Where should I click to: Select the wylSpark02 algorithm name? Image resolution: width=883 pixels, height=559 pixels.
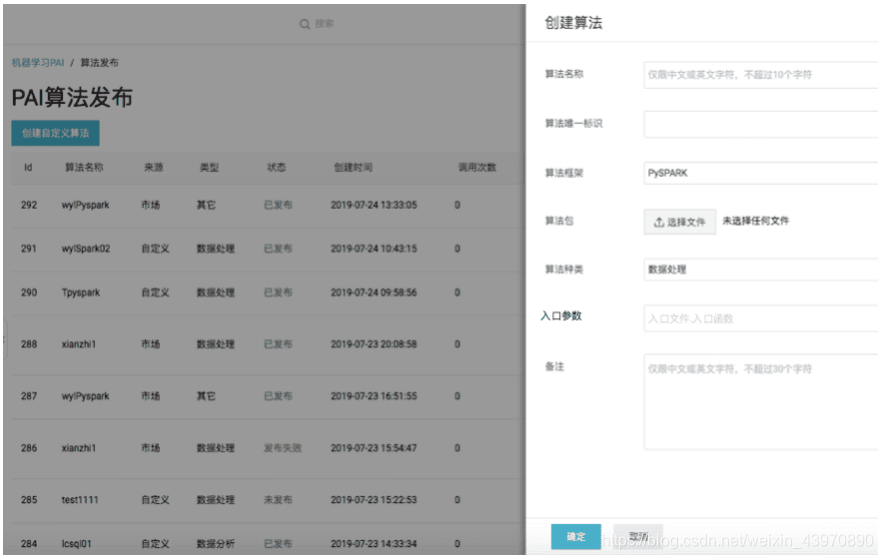[x=86, y=249]
